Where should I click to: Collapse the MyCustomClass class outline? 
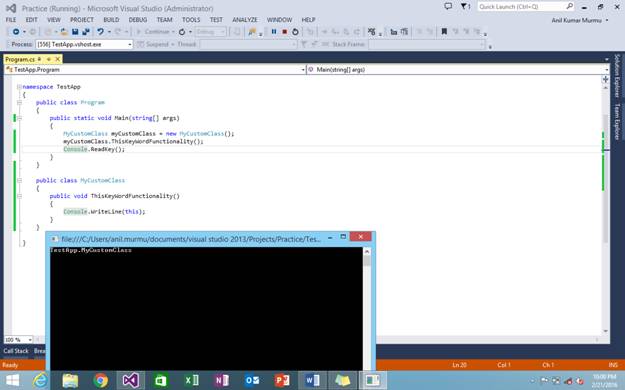(19, 180)
